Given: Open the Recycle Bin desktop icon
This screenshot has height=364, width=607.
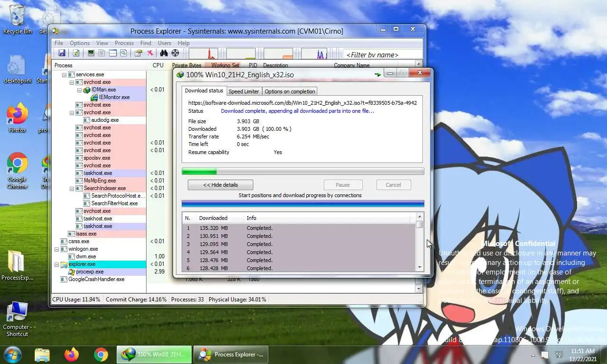Looking at the screenshot, I should 18,19.
